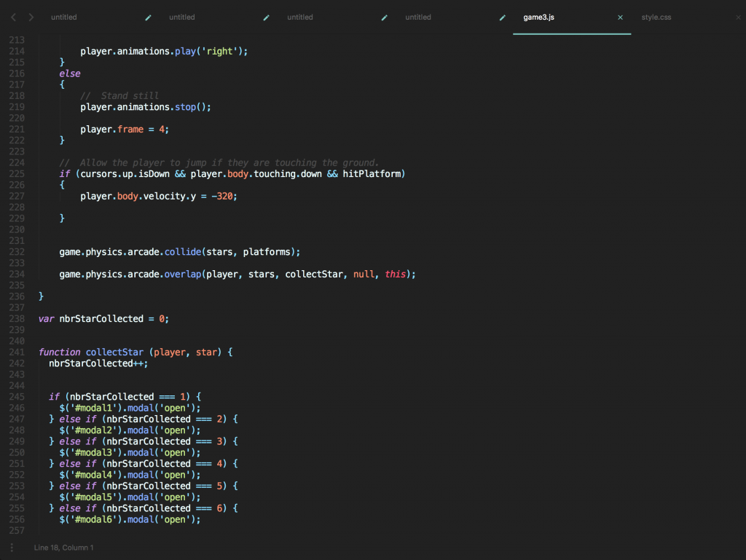Close the game3.js tab
This screenshot has height=560, width=746.
[620, 17]
